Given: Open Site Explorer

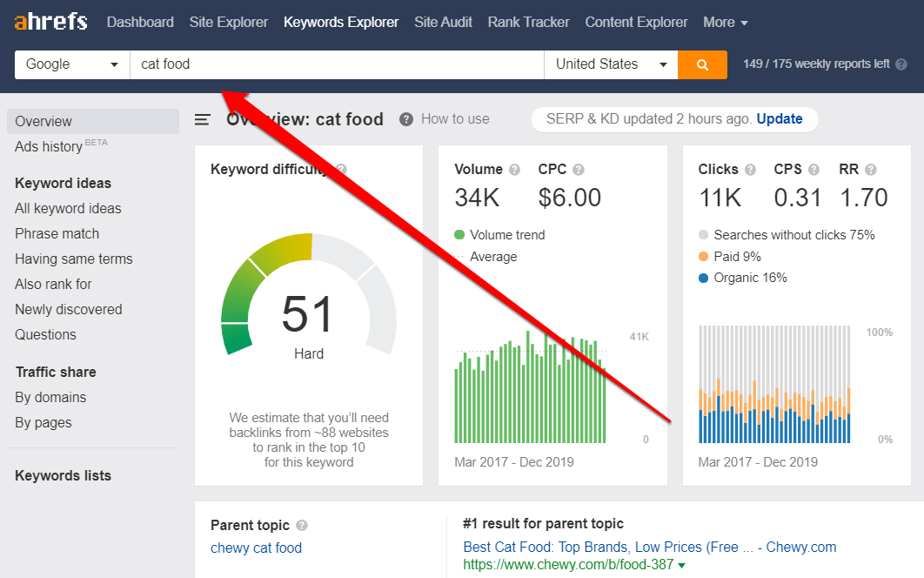Looking at the screenshot, I should click(229, 23).
